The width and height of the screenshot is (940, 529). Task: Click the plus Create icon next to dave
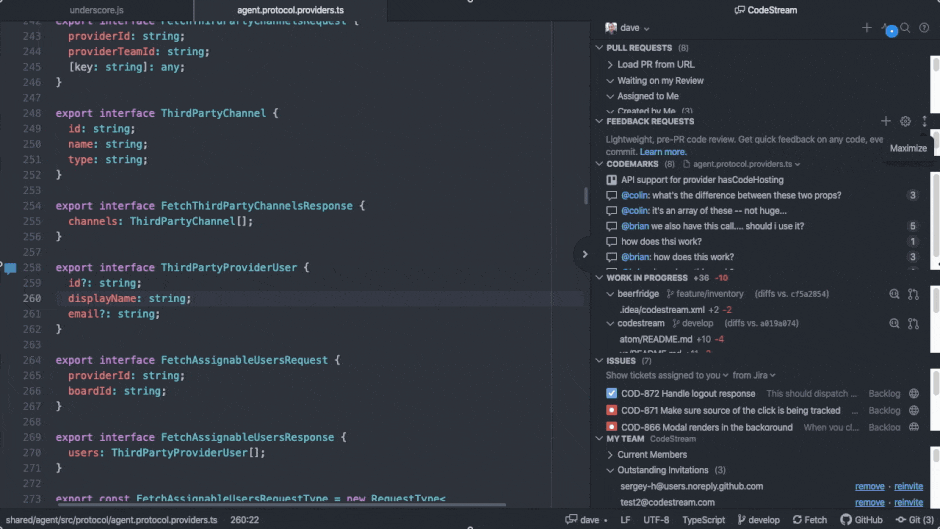tap(866, 28)
